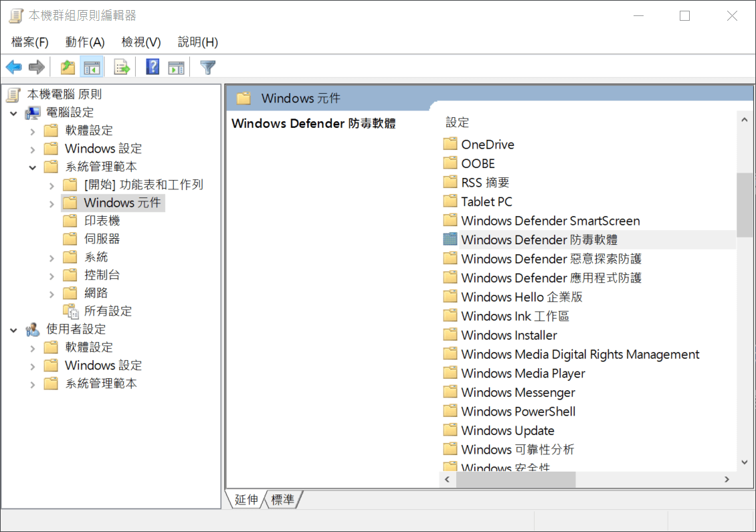The height and width of the screenshot is (532, 756).
Task: Click the 所有設定 icon in the tree
Action: (70, 311)
